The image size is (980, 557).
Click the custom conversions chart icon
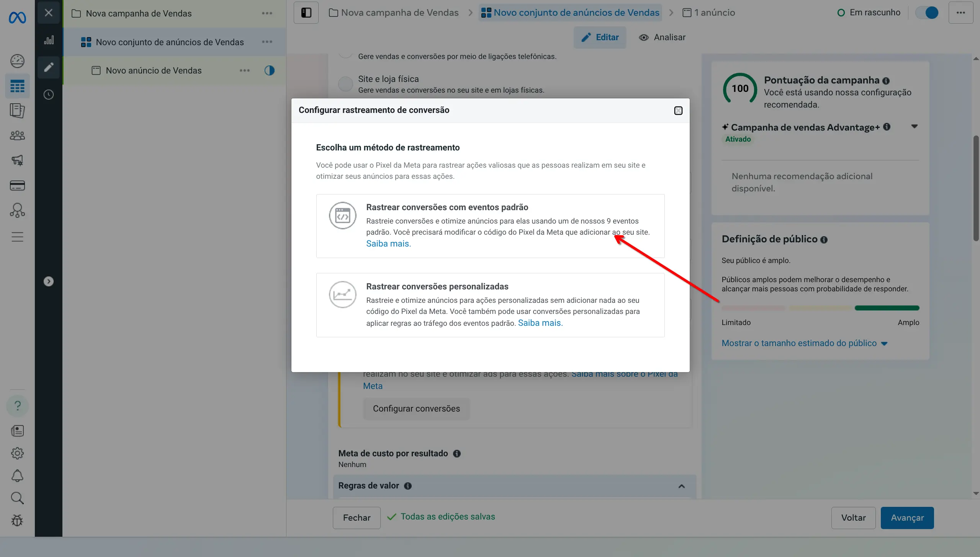coord(342,295)
